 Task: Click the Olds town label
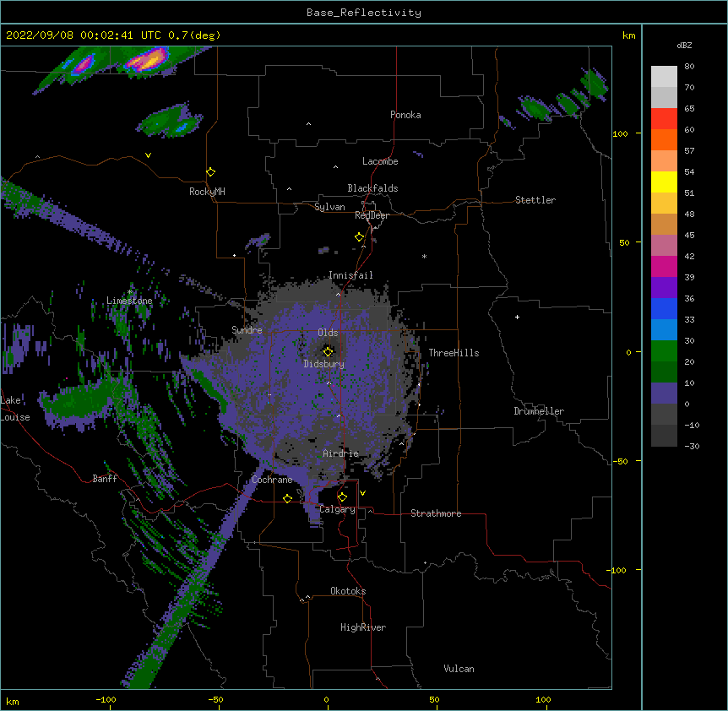pyautogui.click(x=328, y=333)
